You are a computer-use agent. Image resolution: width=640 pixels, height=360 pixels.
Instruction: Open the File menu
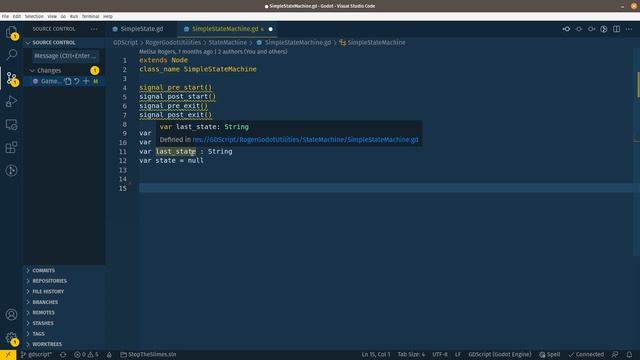click(5, 17)
